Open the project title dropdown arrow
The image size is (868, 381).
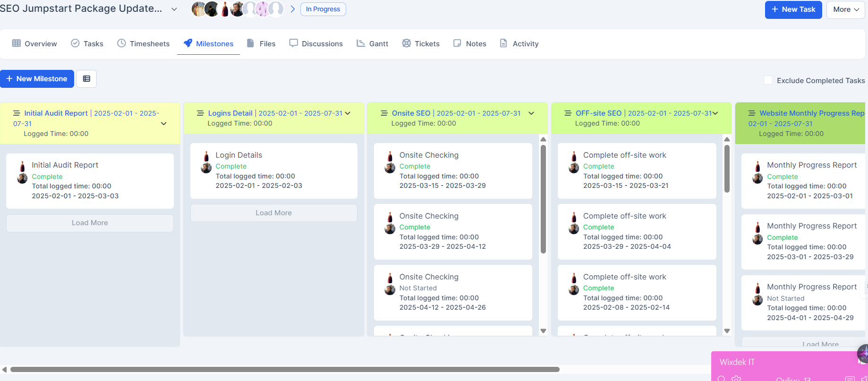tap(174, 9)
